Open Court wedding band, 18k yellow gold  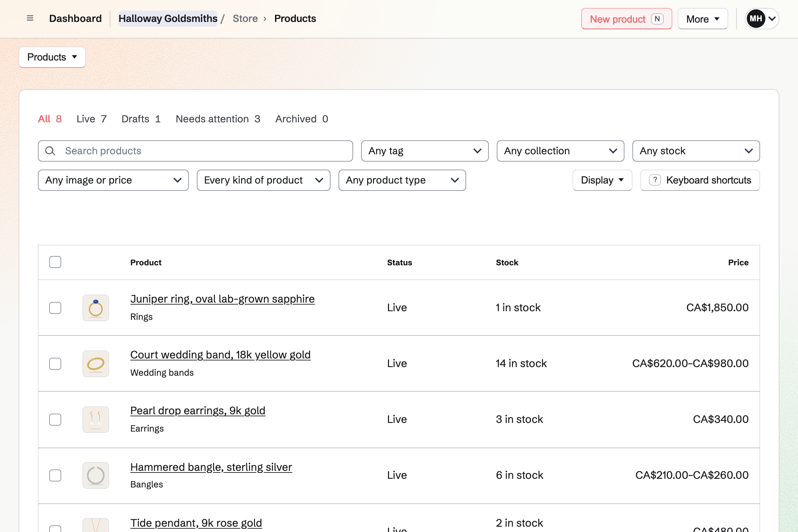point(220,355)
